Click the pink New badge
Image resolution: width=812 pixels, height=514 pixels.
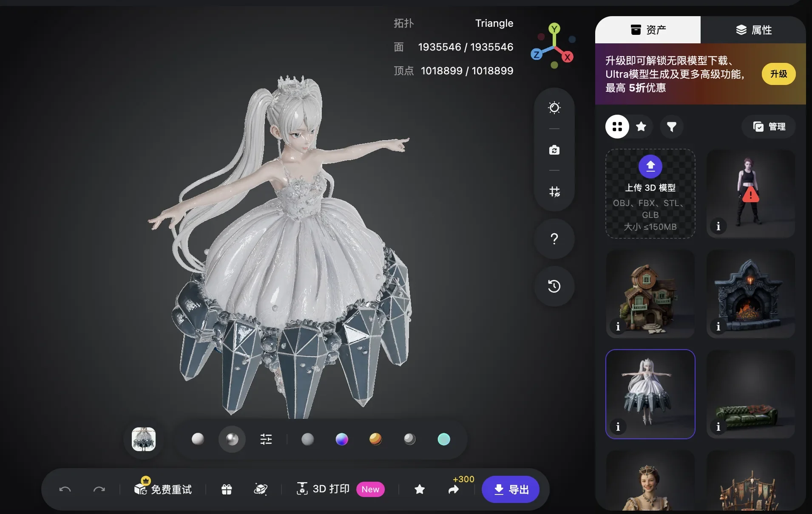tap(370, 489)
